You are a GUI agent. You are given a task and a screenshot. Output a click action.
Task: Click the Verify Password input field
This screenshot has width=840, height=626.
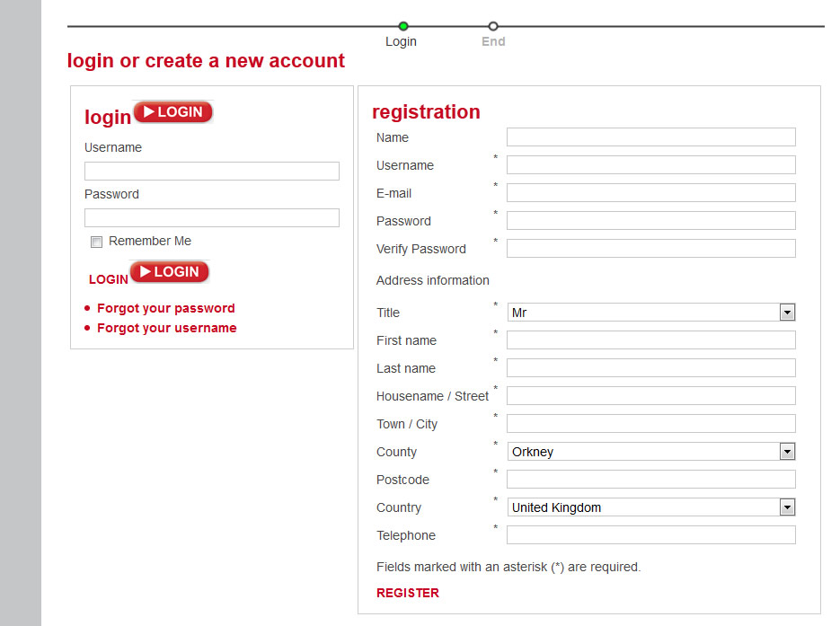[x=651, y=249]
